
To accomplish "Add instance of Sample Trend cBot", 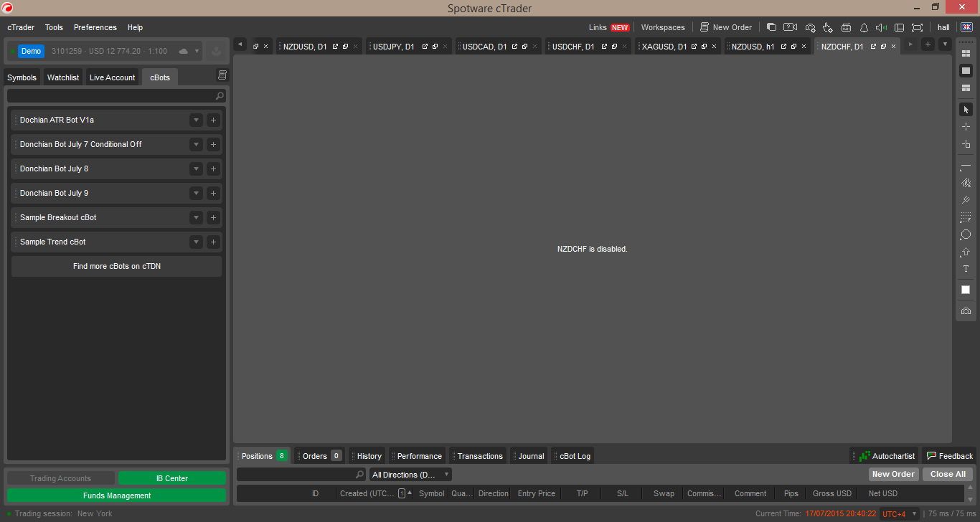I will pyautogui.click(x=213, y=242).
